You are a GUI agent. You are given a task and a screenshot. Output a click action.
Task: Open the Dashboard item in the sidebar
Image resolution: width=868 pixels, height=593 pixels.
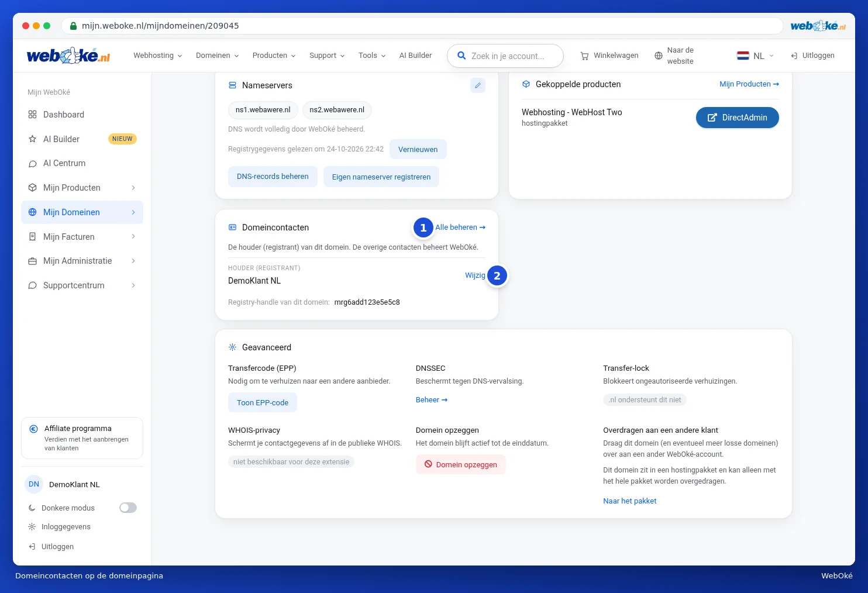[x=82, y=115]
